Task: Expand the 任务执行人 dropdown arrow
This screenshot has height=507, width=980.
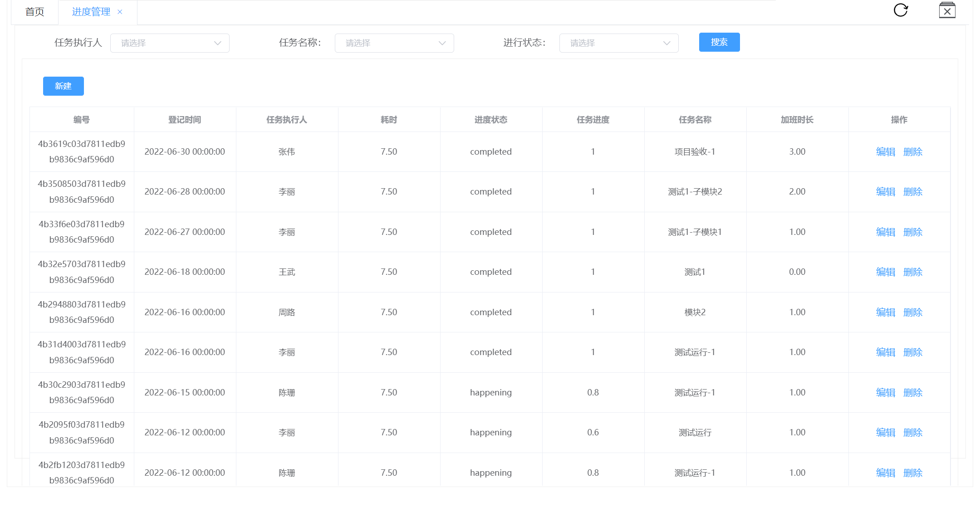Action: click(217, 43)
